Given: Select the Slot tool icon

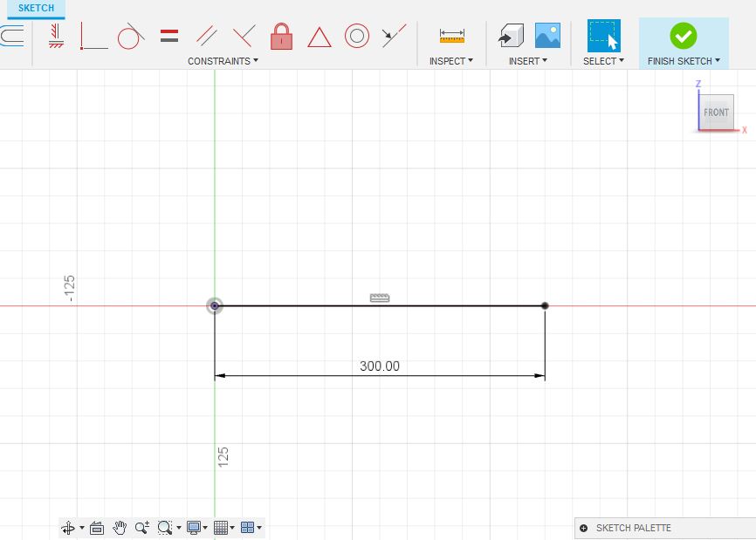Looking at the screenshot, I should [x=12, y=36].
